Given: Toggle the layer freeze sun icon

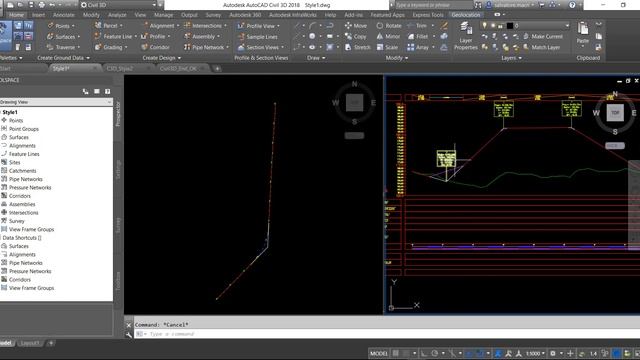Looking at the screenshot, I should (493, 25).
